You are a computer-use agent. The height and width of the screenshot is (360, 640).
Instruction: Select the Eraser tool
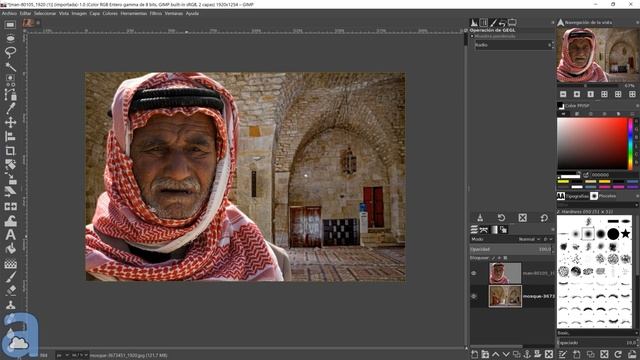pos(10,291)
